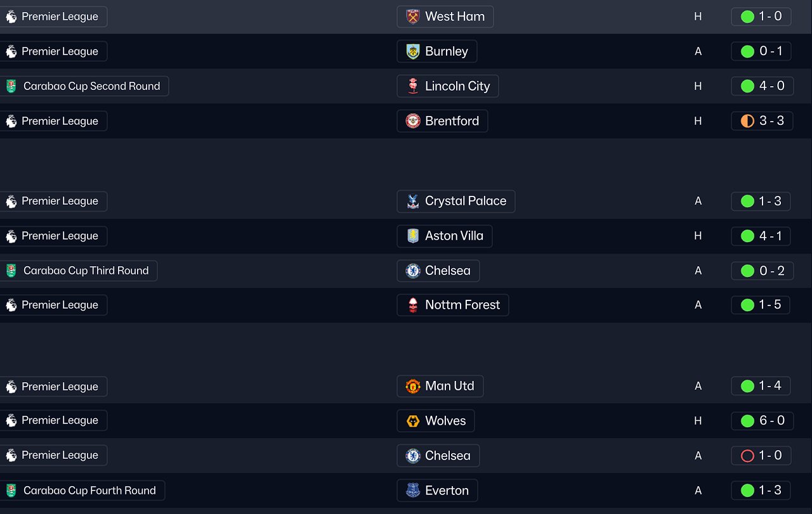This screenshot has height=514, width=812.
Task: Click the Everton club crest
Action: click(413, 491)
